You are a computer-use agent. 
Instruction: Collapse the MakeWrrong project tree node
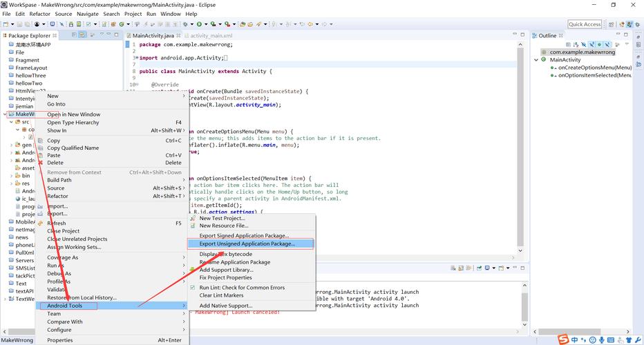click(5, 114)
